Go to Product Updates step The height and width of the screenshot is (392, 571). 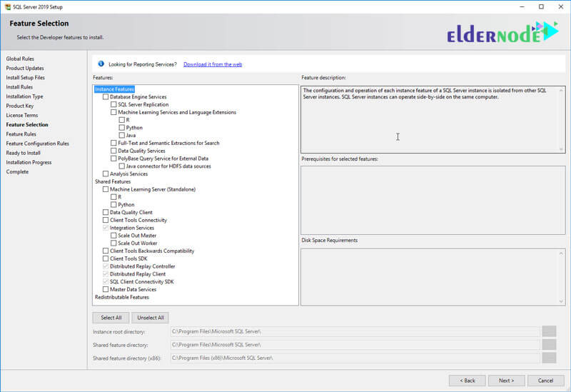(x=25, y=68)
